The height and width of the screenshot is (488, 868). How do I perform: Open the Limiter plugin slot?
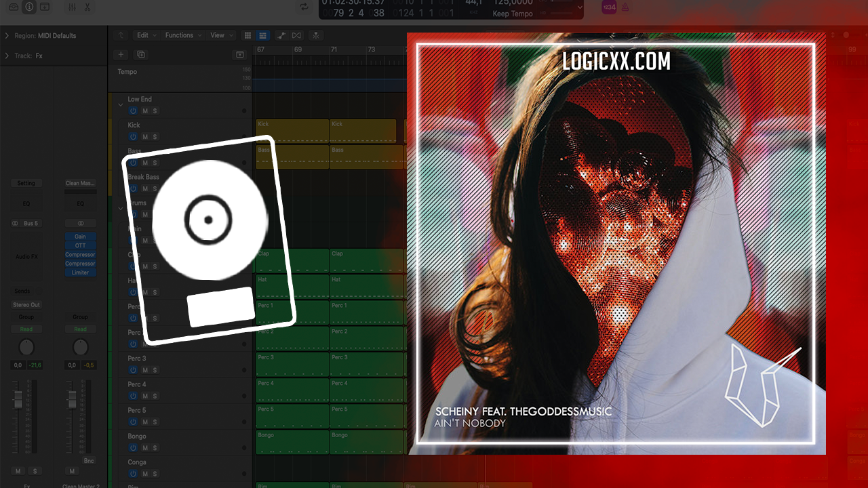pyautogui.click(x=80, y=272)
